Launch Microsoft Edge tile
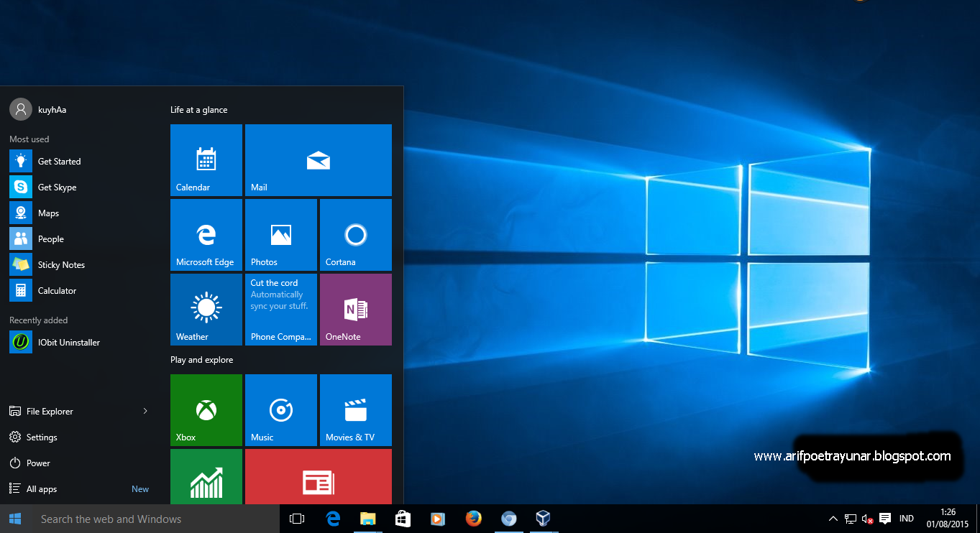980x533 pixels. [206, 235]
